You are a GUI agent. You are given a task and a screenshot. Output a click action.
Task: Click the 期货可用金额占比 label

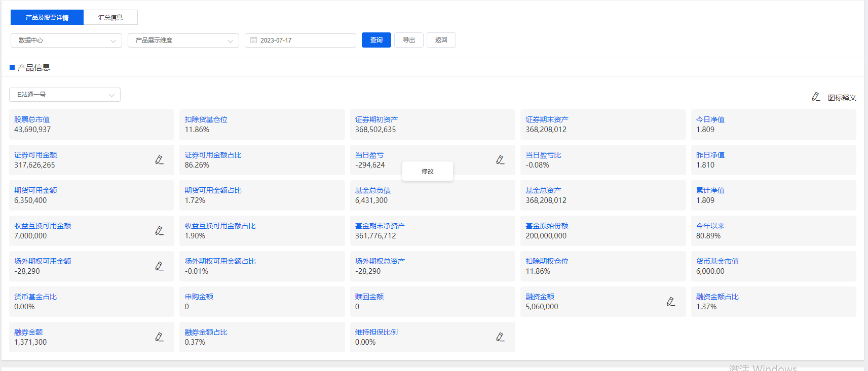pyautogui.click(x=213, y=190)
